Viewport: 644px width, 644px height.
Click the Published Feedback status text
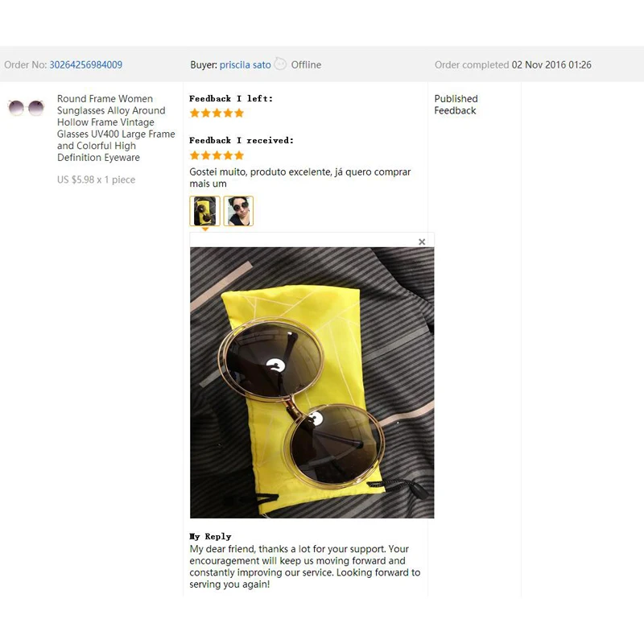point(456,105)
